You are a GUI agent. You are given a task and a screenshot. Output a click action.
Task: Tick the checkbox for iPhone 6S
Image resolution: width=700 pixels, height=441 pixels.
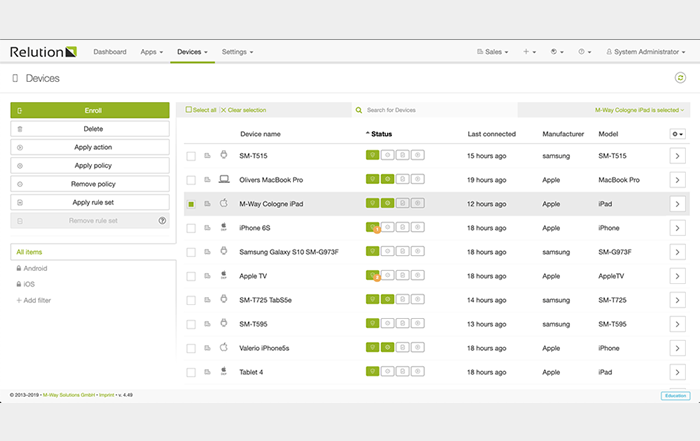pos(191,228)
